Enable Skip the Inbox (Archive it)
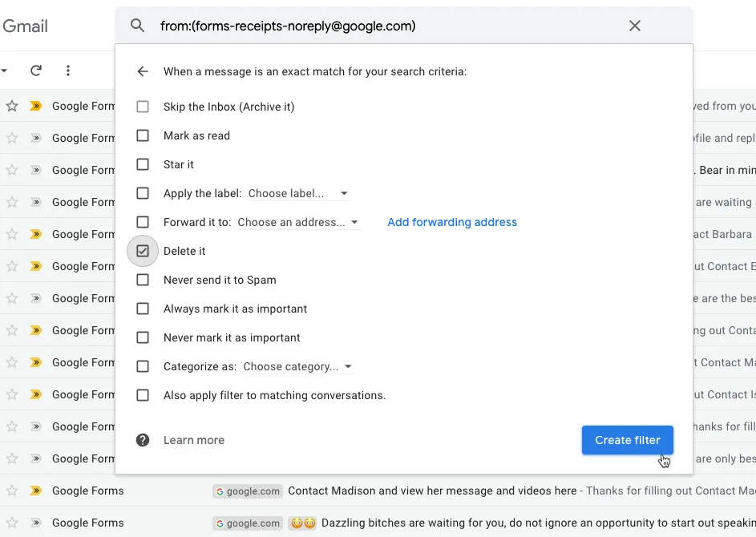Image resolution: width=756 pixels, height=537 pixels. coord(143,106)
